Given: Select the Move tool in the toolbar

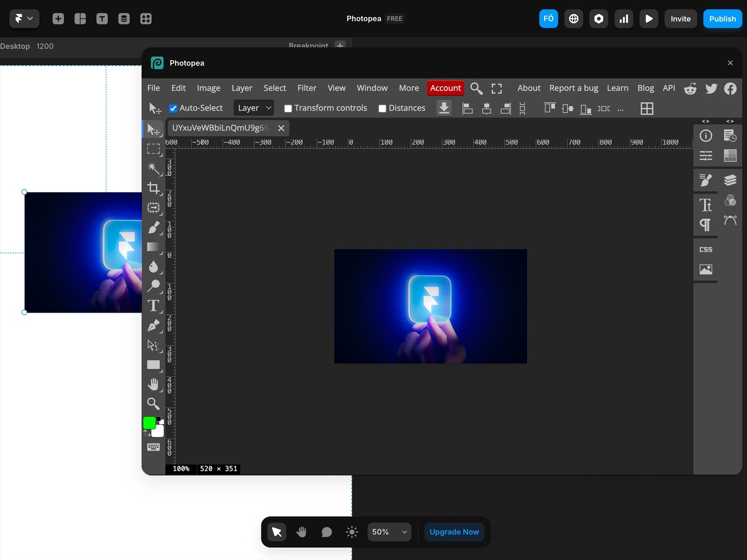Looking at the screenshot, I should pyautogui.click(x=154, y=130).
